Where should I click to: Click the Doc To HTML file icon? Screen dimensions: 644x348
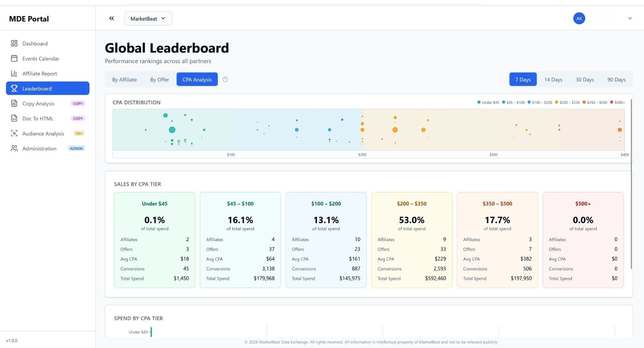coord(14,118)
